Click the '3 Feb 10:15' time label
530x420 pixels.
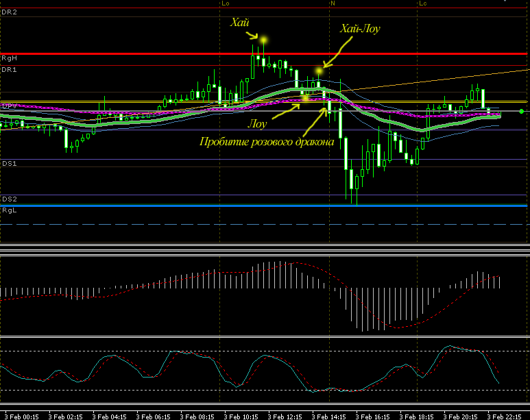[241, 417]
